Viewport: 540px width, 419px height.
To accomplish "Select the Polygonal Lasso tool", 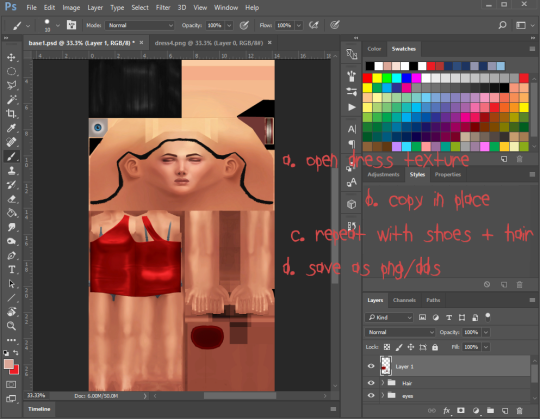I will click(11, 85).
